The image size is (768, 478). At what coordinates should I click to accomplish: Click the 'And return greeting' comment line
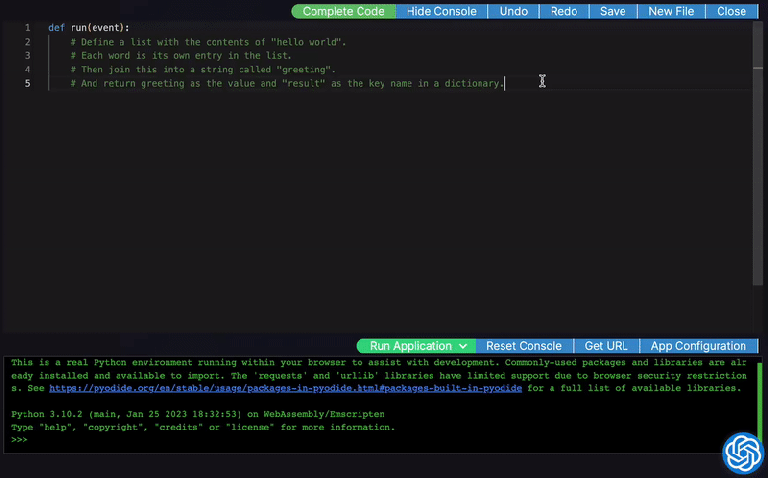click(x=288, y=84)
